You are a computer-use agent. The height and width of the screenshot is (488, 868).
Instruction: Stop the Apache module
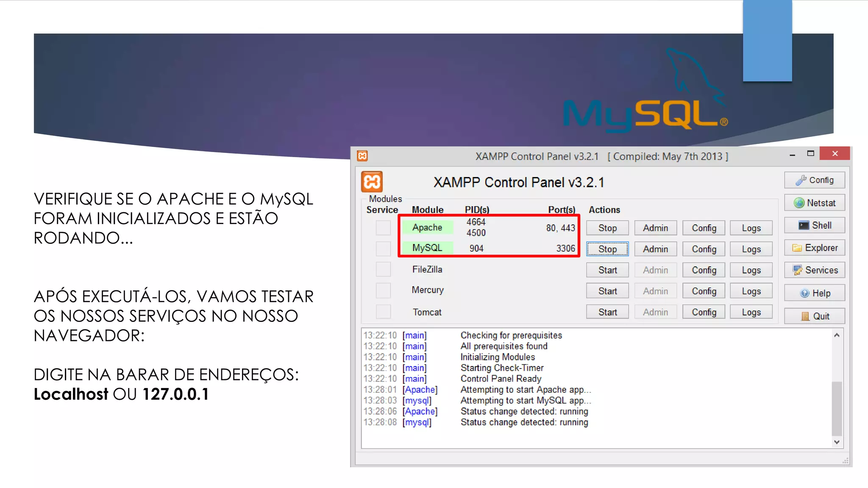[x=607, y=228]
